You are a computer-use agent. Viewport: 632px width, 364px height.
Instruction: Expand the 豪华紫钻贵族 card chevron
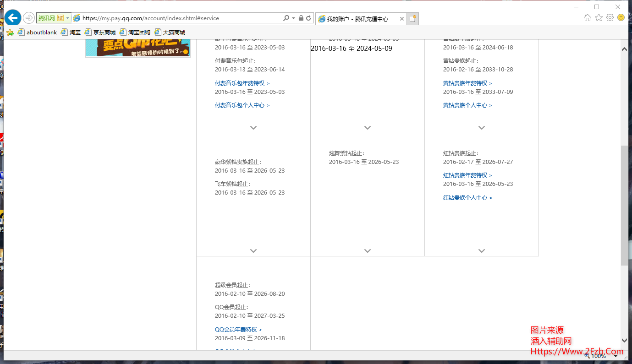click(253, 251)
